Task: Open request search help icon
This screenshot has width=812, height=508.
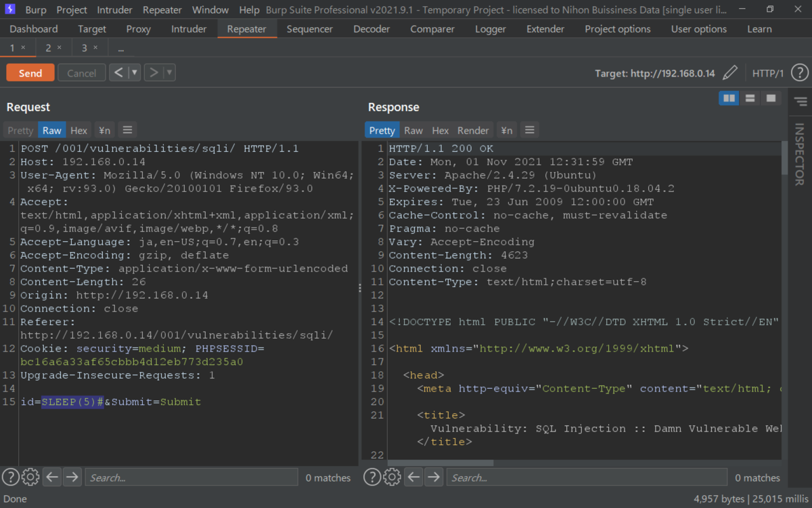Action: (x=10, y=477)
